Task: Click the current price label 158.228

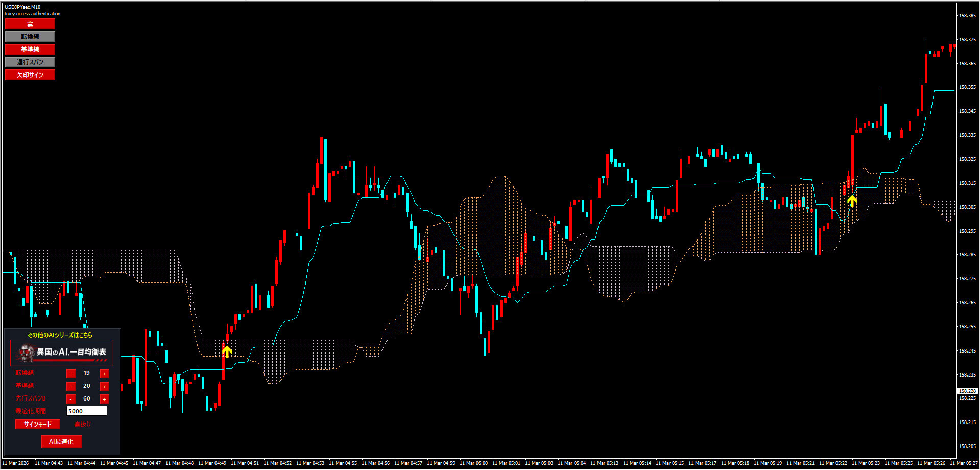Action: (x=967, y=391)
